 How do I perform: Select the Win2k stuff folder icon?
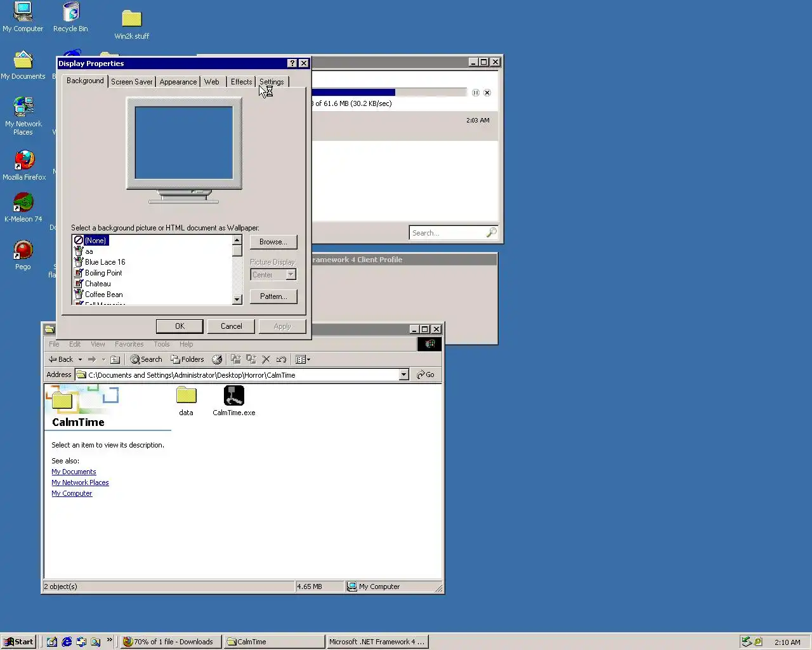[132, 25]
